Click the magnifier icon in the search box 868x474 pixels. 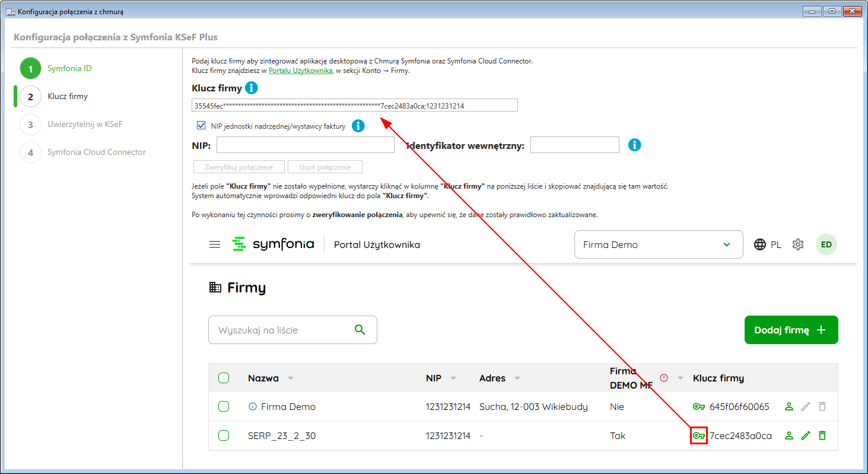(360, 330)
